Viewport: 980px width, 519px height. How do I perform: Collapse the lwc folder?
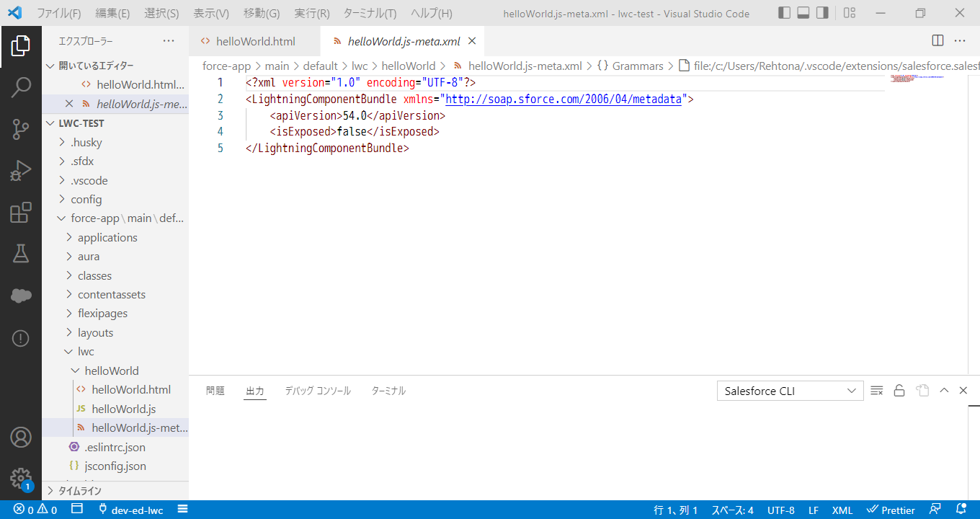(x=115, y=352)
